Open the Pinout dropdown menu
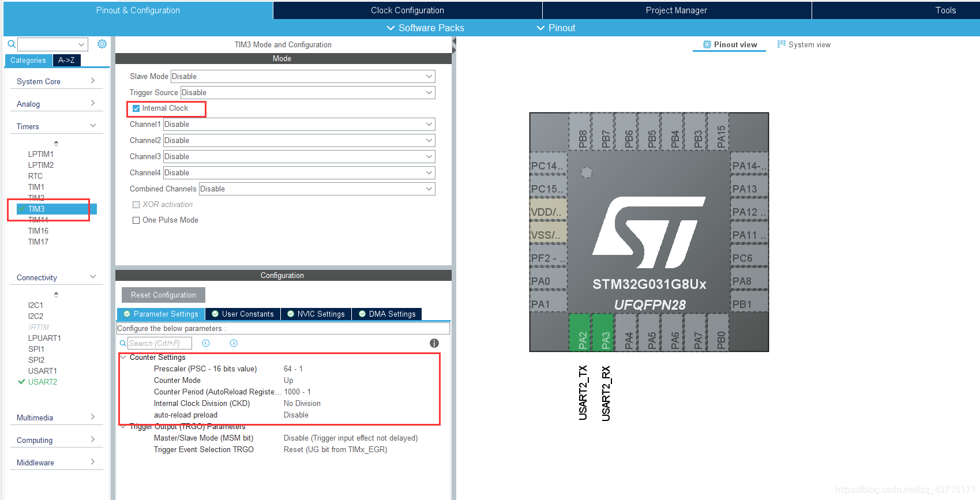This screenshot has width=980, height=500. tap(556, 28)
